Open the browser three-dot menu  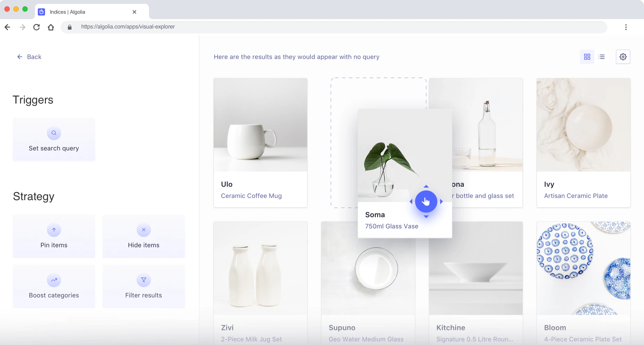(626, 27)
